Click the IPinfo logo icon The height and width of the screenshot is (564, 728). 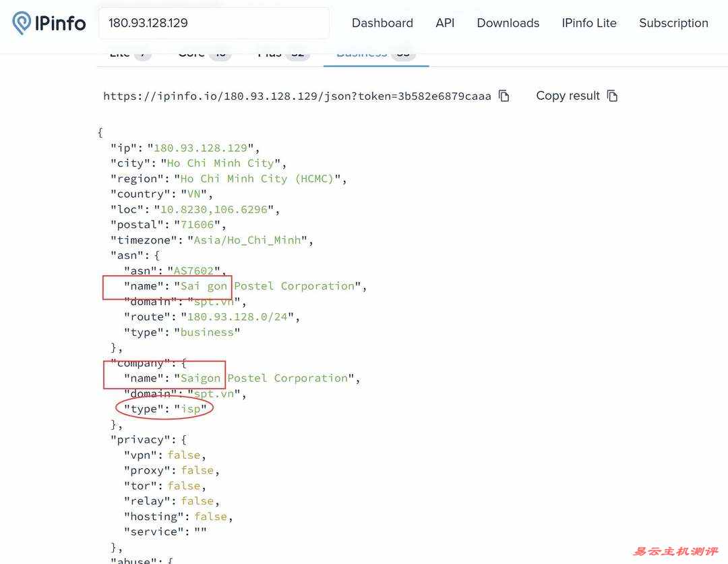click(22, 23)
